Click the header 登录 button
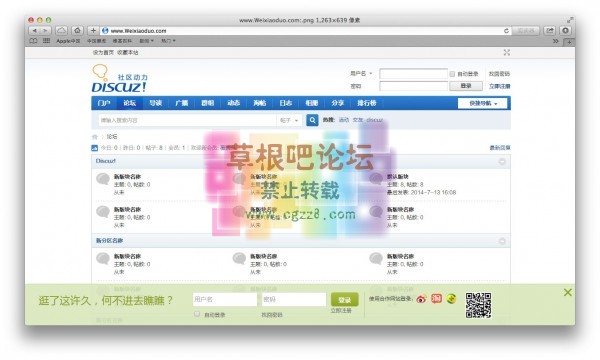The height and width of the screenshot is (360, 600). pos(466,86)
